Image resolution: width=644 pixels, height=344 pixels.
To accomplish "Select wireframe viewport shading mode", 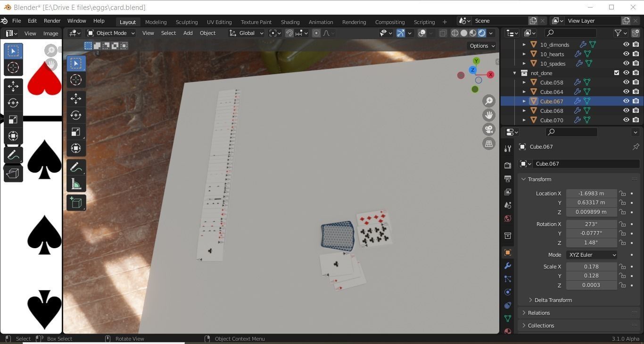I will pos(455,33).
